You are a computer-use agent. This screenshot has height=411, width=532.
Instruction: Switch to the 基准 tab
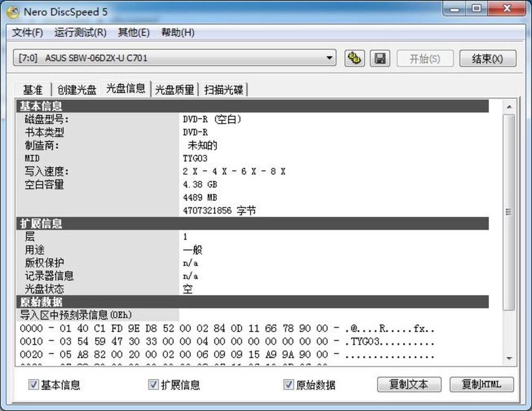32,90
